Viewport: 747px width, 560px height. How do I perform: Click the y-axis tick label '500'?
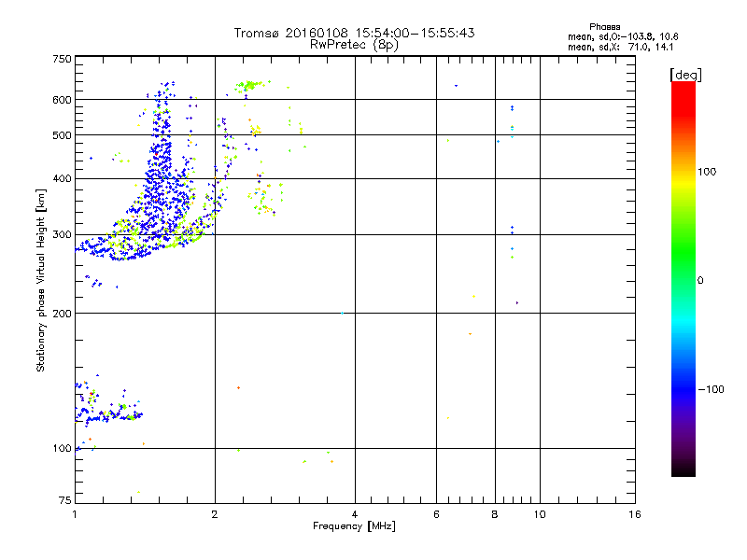(x=62, y=135)
